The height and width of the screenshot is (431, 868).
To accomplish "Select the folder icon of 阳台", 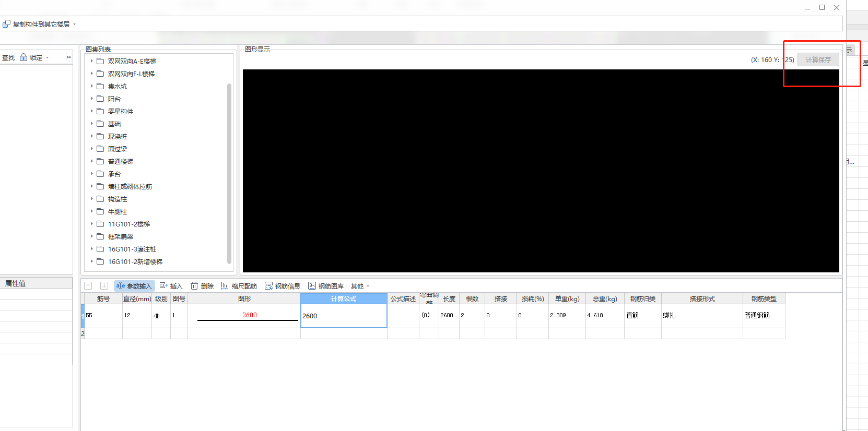I will pos(100,99).
